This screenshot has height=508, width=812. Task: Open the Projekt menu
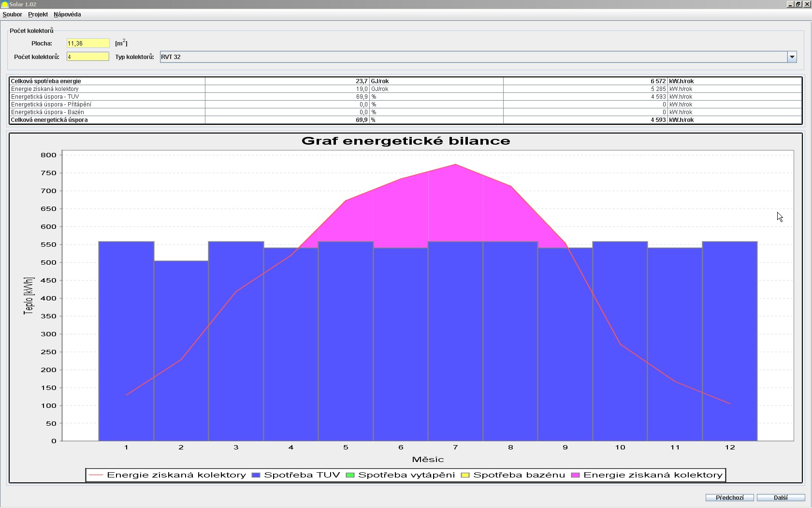click(x=38, y=15)
